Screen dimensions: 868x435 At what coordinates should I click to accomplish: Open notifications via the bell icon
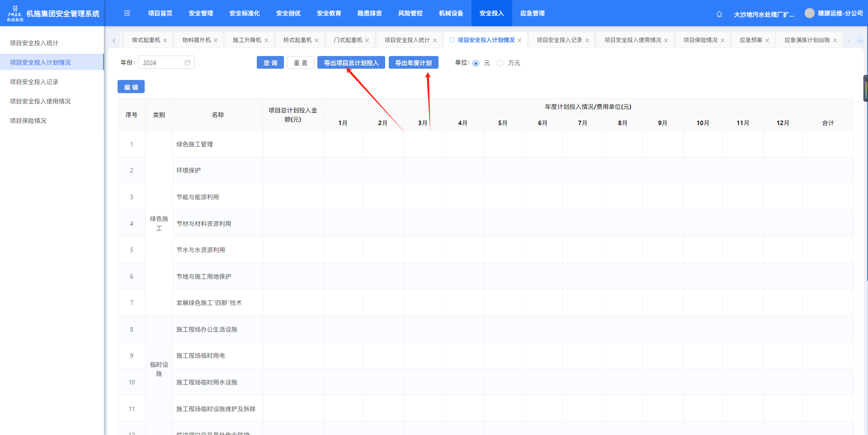719,14
